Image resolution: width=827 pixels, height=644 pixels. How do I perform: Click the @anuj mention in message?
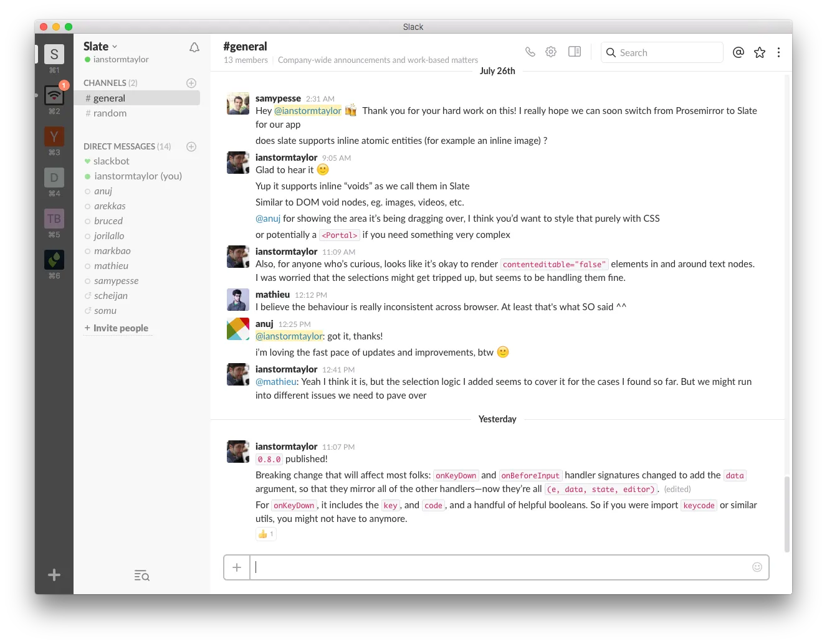[x=268, y=218]
